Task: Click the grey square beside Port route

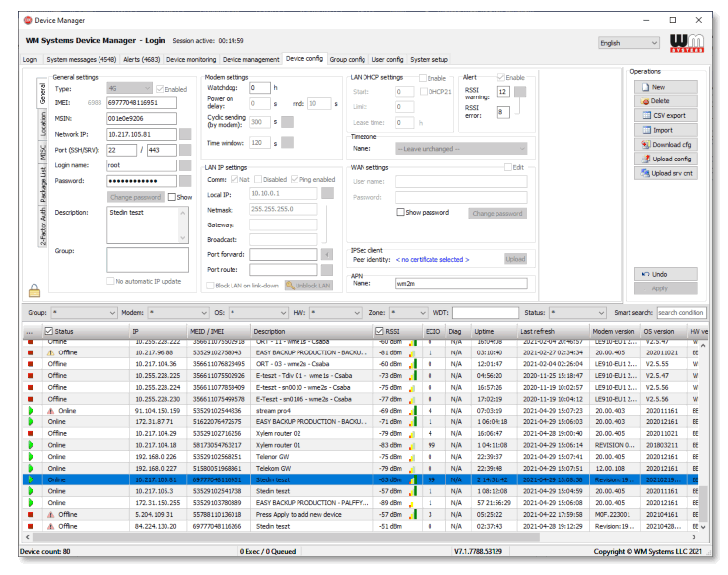Action: tap(327, 270)
